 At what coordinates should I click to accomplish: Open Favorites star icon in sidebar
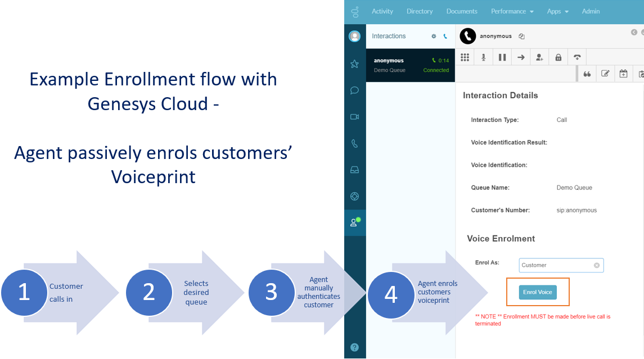tap(354, 64)
